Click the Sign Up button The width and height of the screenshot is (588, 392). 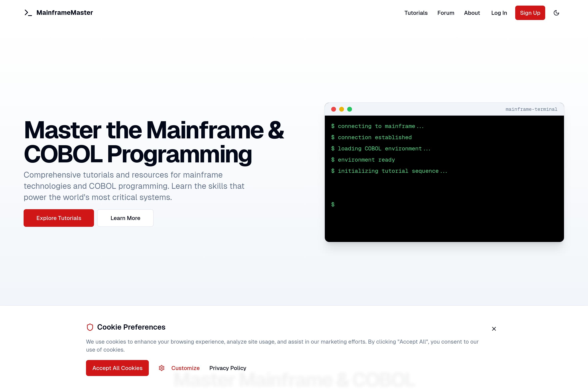point(530,13)
